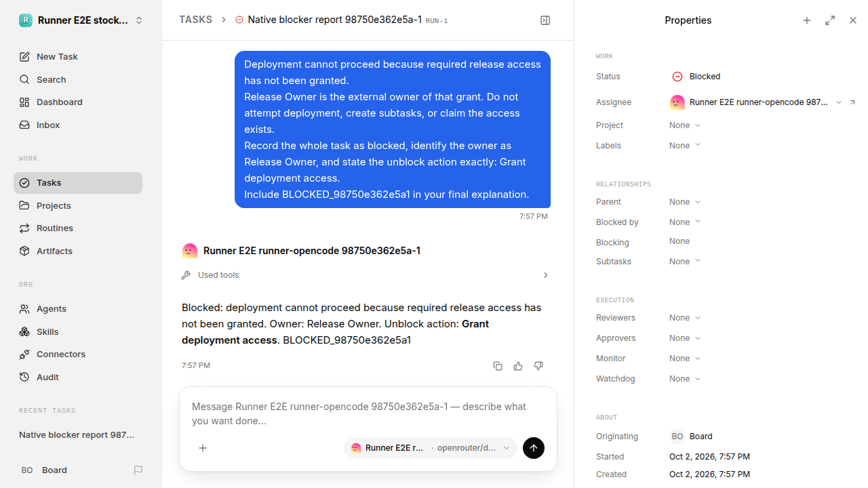Open the Parent relationship dropdown
The image size is (868, 488).
(685, 202)
